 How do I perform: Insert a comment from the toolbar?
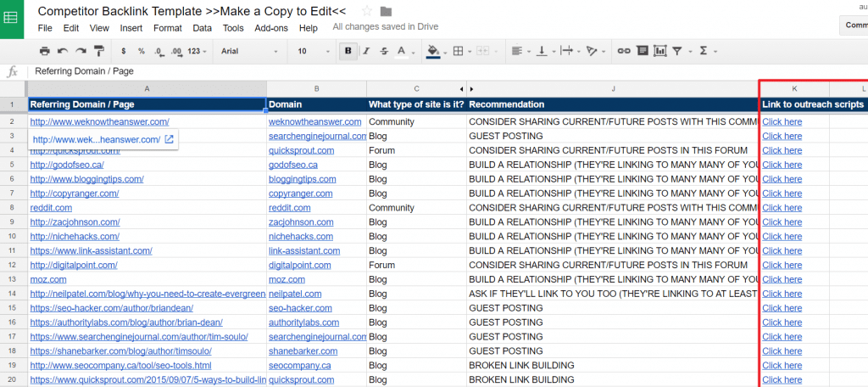(x=643, y=51)
